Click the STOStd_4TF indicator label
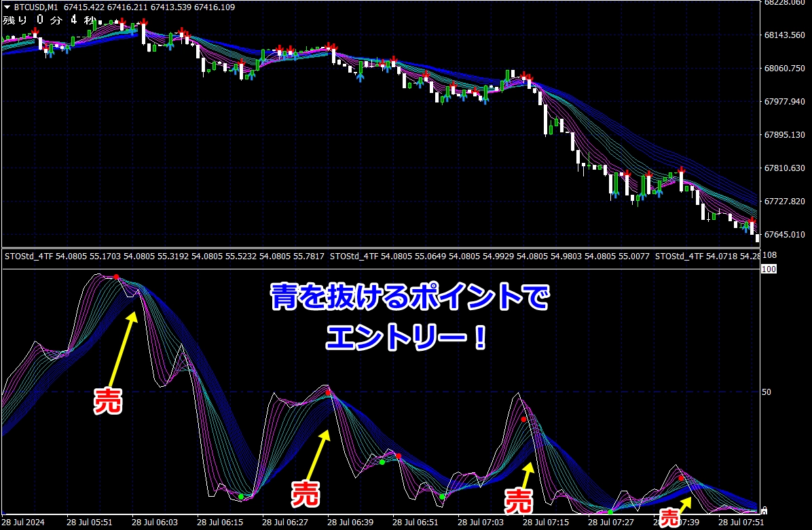Screen dimensions: 812x530 [x=29, y=256]
